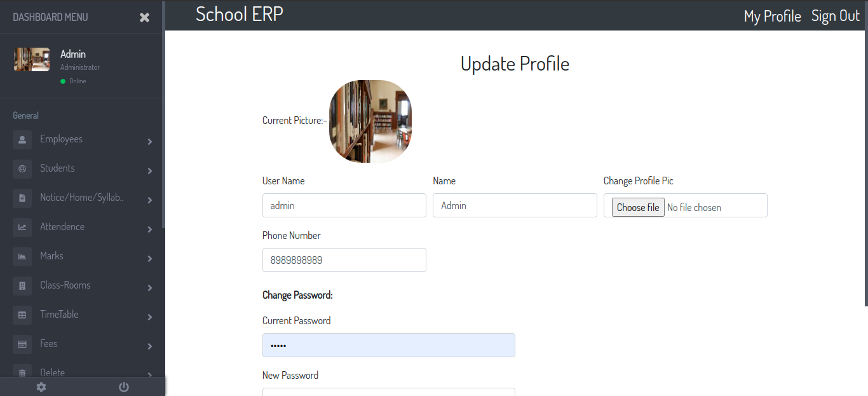Open the Marks menu item
868x396 pixels.
tap(83, 256)
